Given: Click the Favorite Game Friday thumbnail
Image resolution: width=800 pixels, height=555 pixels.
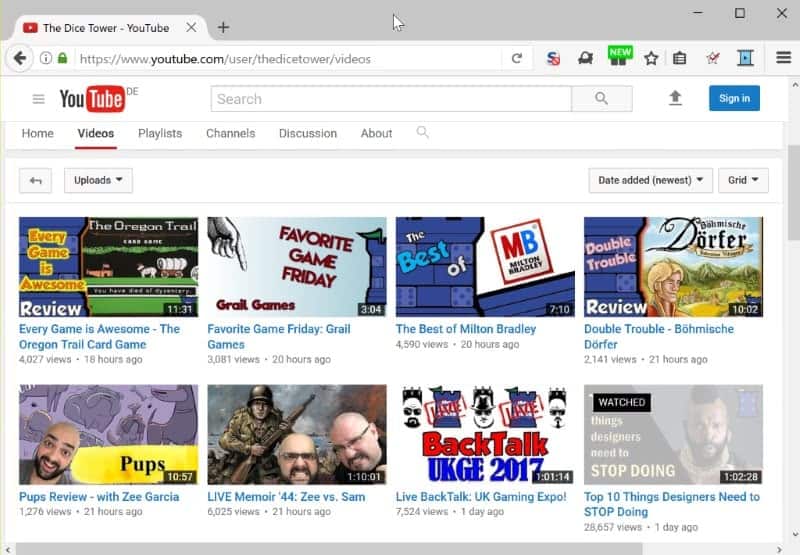Looking at the screenshot, I should point(297,267).
